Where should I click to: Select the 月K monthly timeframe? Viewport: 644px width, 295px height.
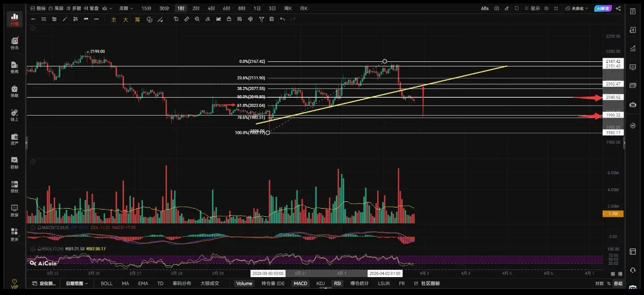(304, 8)
